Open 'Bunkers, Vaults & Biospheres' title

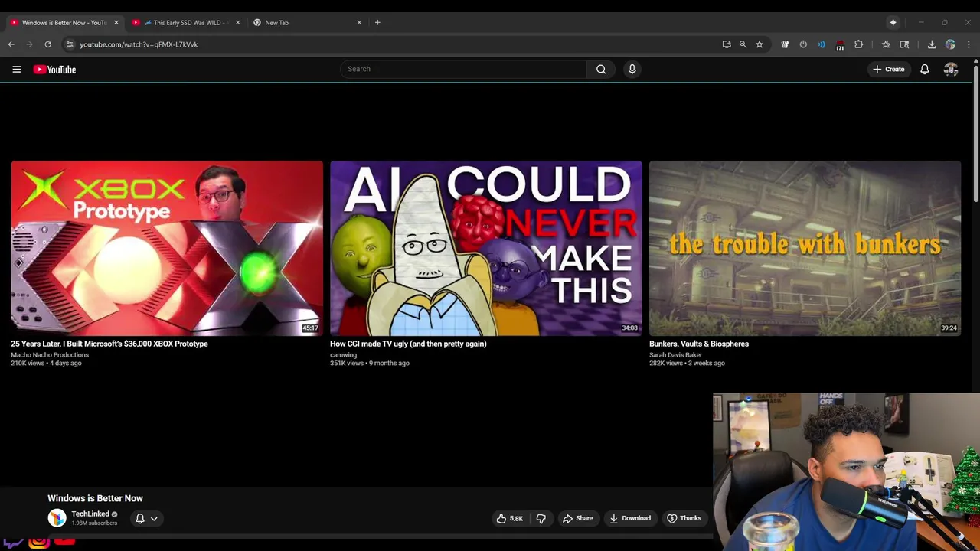[x=699, y=344]
